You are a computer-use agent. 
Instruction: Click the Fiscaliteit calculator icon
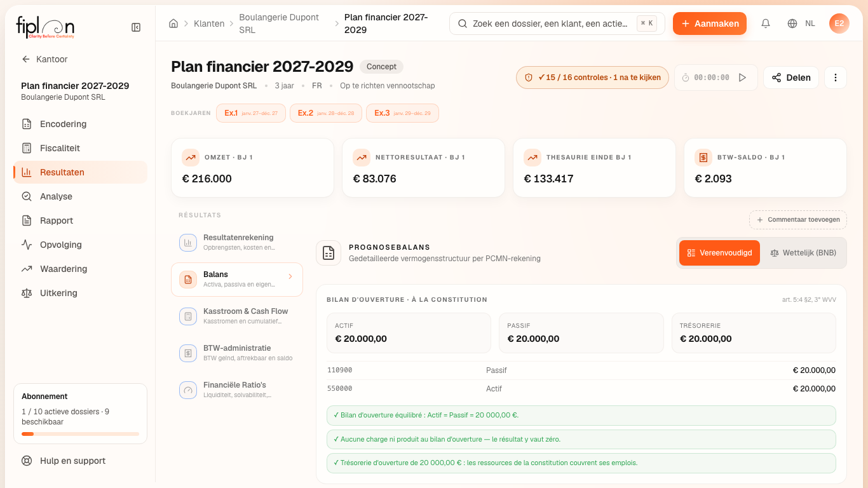pos(27,148)
